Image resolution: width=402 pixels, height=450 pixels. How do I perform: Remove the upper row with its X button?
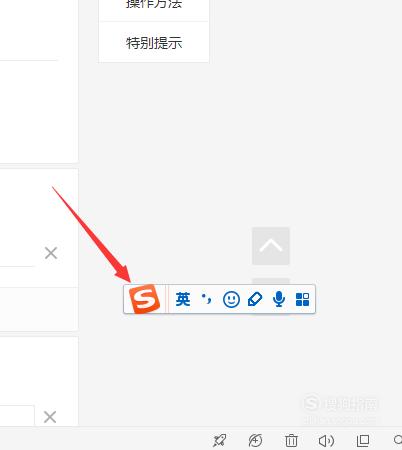51,253
